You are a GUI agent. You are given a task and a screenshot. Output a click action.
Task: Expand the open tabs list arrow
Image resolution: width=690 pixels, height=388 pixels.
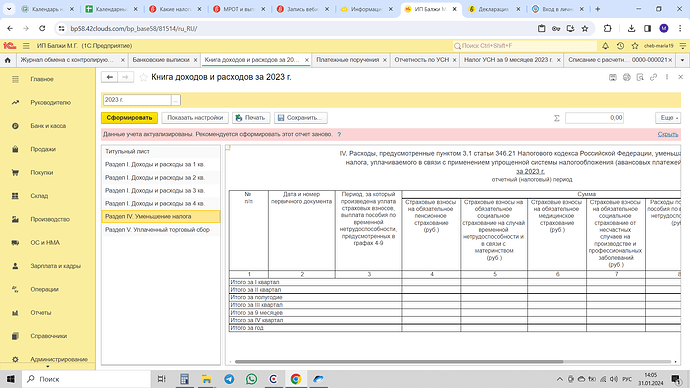[x=683, y=60]
